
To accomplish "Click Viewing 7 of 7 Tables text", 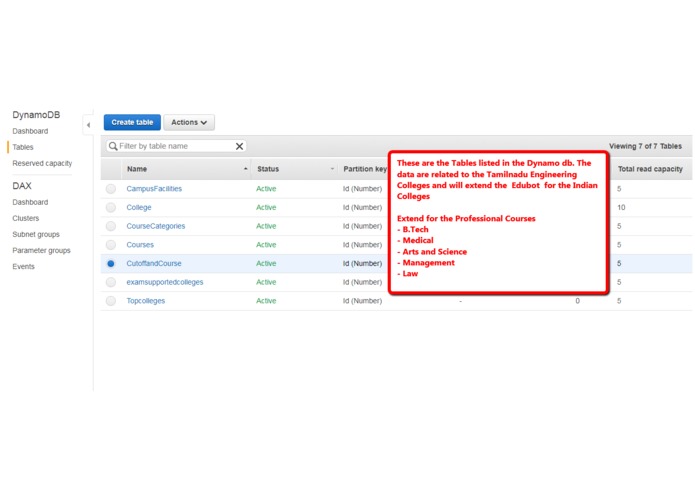I will [645, 146].
